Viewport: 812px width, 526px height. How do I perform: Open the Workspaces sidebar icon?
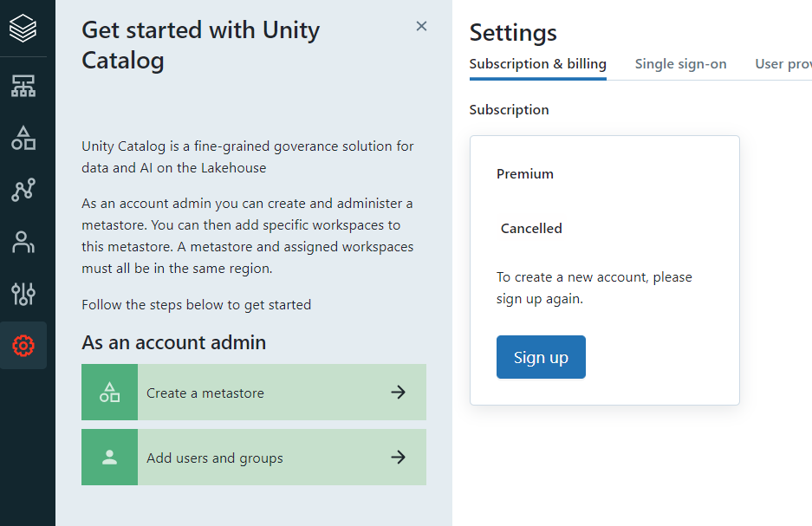coord(23,86)
